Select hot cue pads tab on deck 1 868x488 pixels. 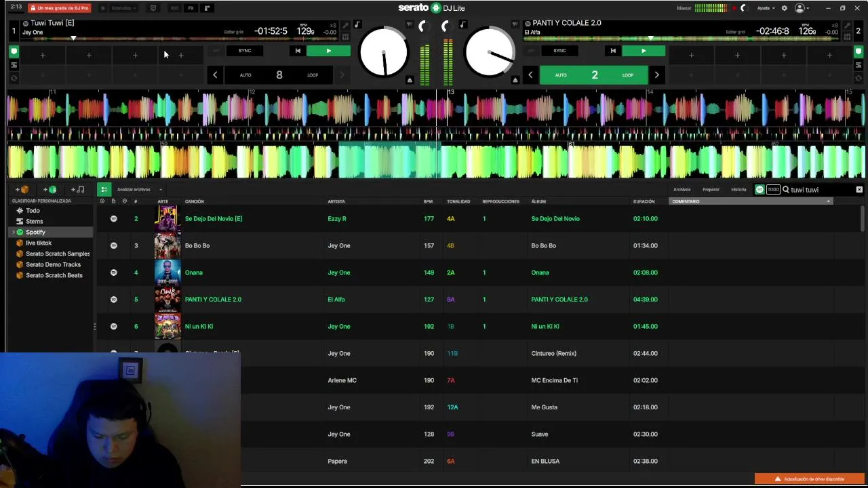[14, 52]
